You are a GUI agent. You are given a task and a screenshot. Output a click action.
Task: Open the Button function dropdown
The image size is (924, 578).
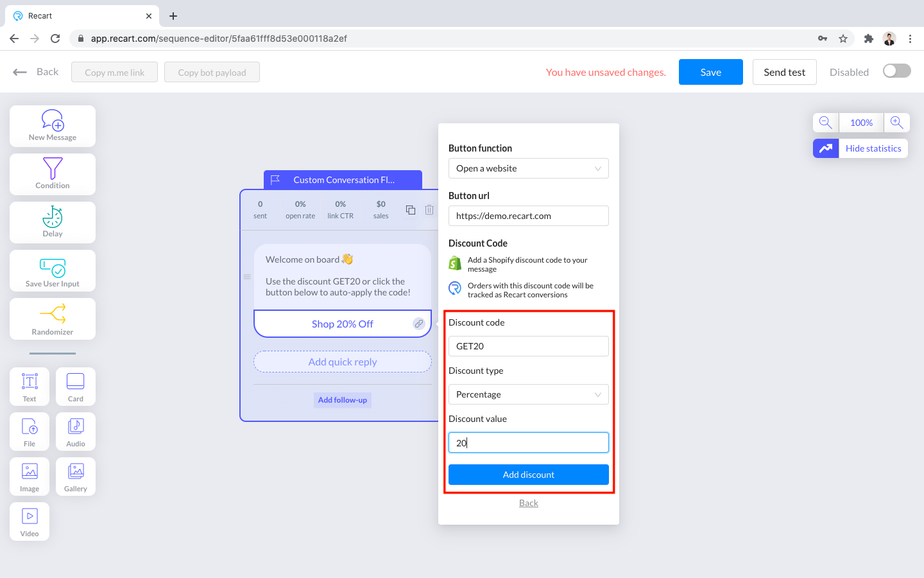(529, 168)
